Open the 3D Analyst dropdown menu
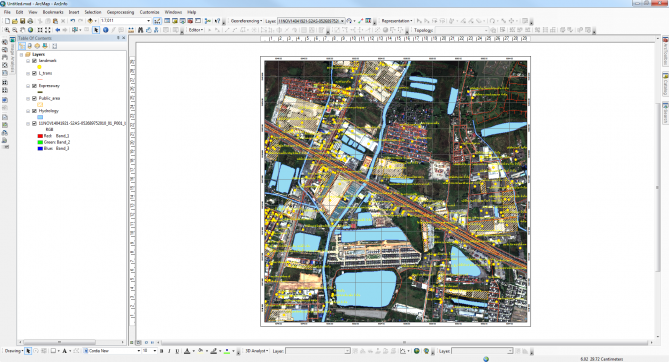 tap(257, 351)
